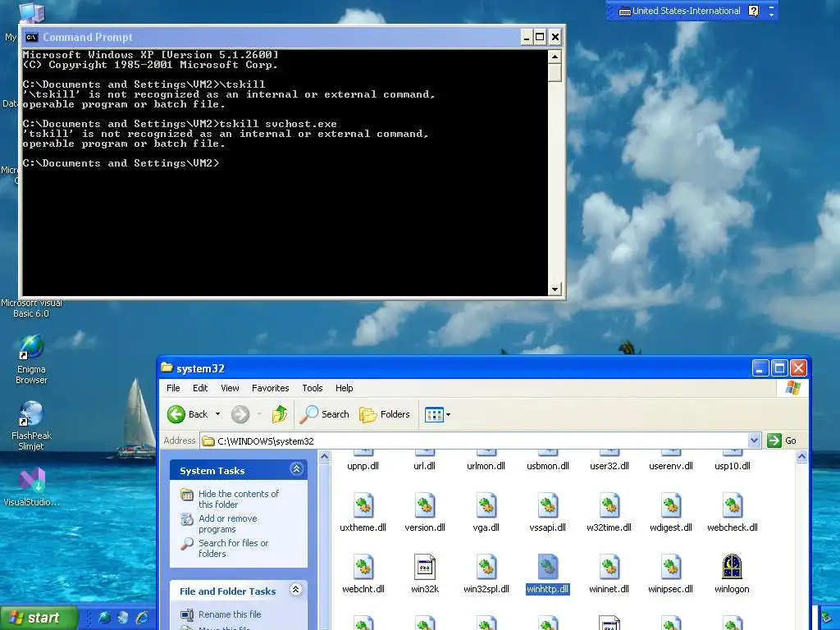Screen dimensions: 840x630
Task: Collapse the System Tasks panel
Action: click(296, 469)
